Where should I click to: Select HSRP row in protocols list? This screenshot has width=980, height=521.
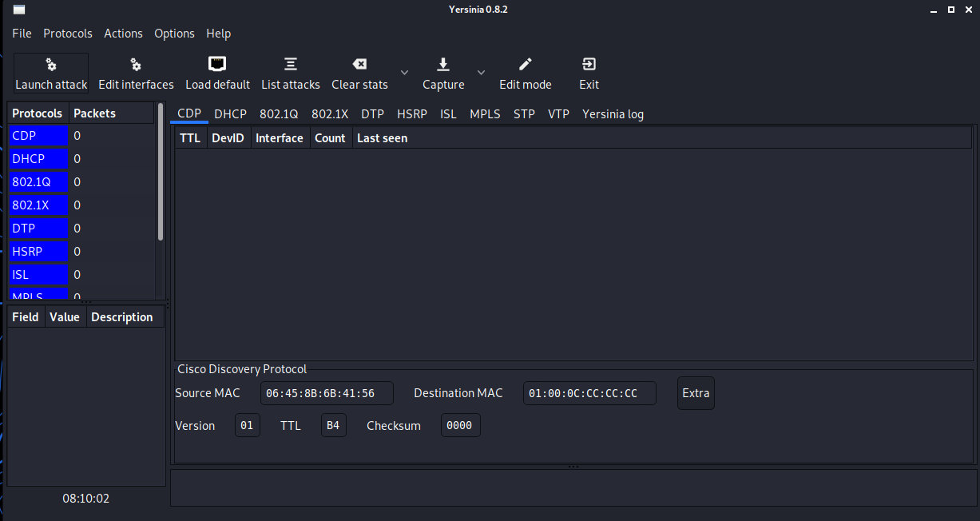click(81, 252)
